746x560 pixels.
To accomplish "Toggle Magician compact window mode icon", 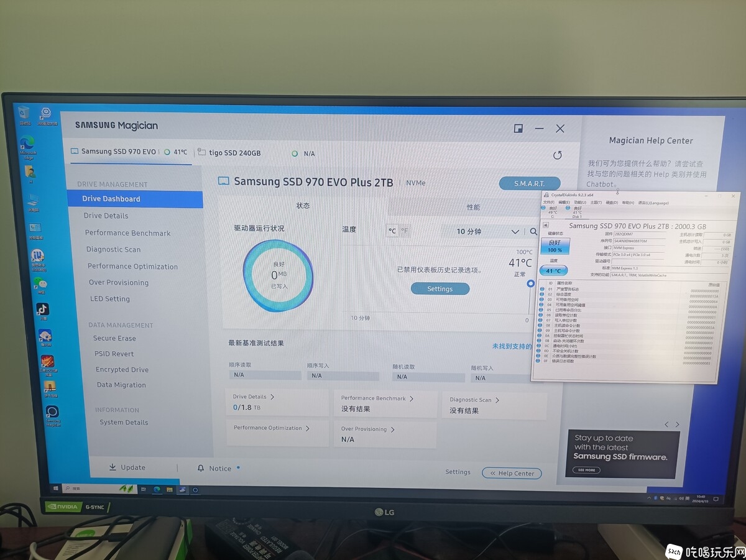I will 518,128.
